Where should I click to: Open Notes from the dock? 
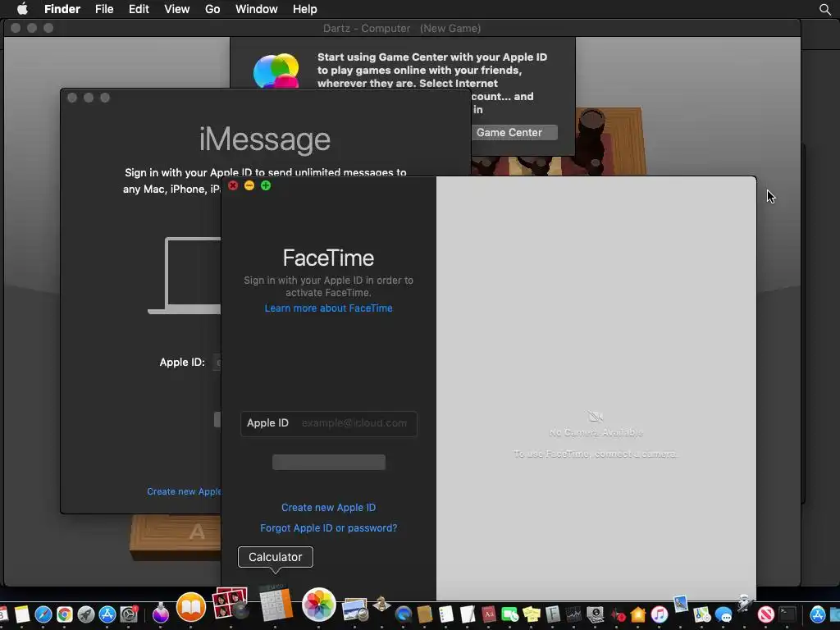(x=22, y=614)
